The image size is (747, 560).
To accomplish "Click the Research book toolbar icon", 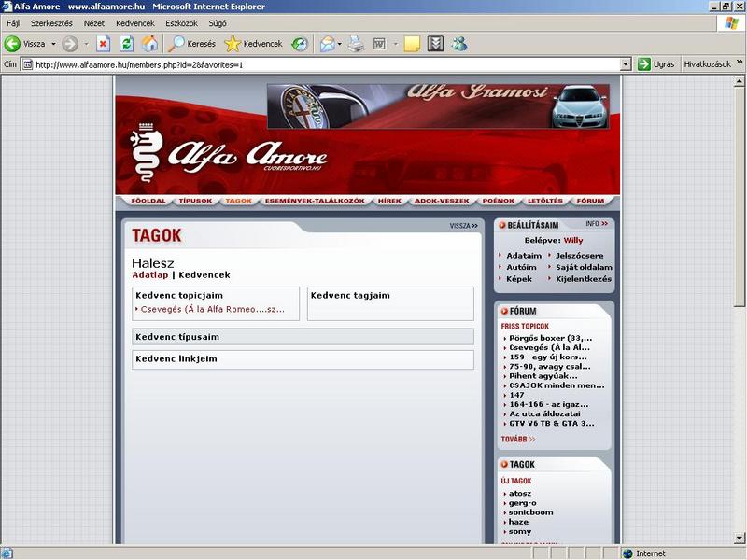I will [435, 44].
